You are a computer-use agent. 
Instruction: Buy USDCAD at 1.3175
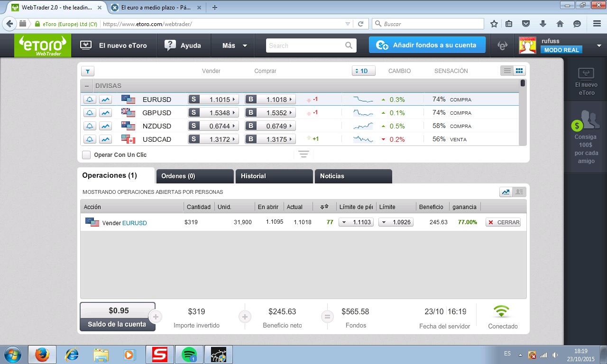270,139
